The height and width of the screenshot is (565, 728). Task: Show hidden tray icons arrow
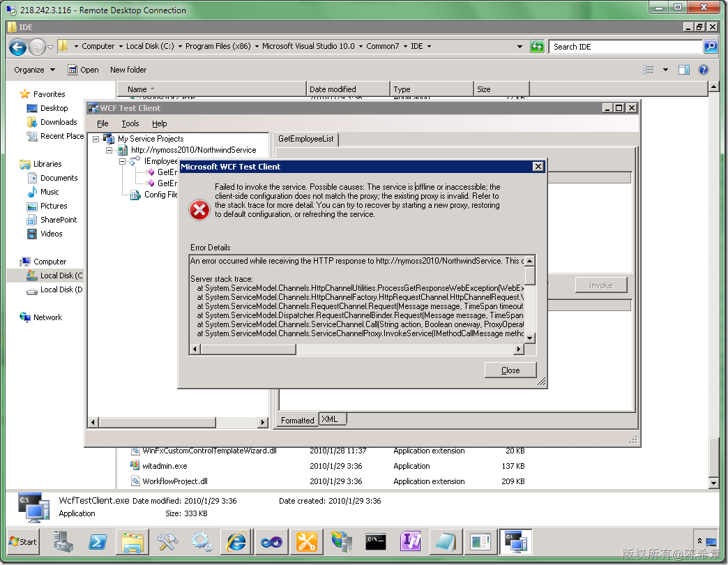699,541
